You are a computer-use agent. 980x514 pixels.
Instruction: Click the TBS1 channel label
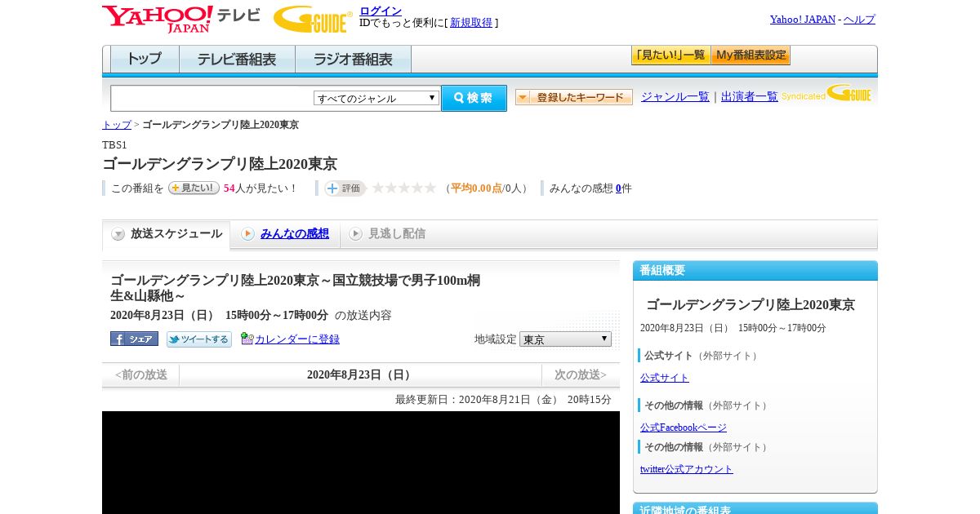(114, 145)
